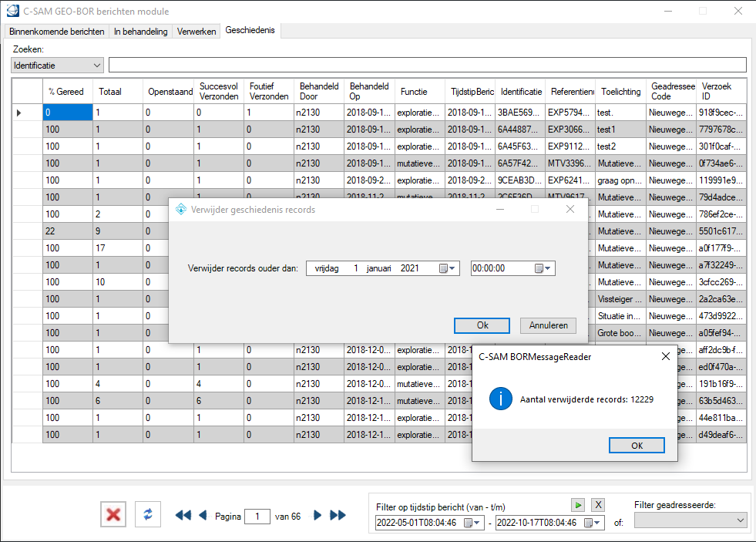The image size is (756, 542).
Task: Click Annuleren in the delete dialog
Action: pyautogui.click(x=548, y=325)
